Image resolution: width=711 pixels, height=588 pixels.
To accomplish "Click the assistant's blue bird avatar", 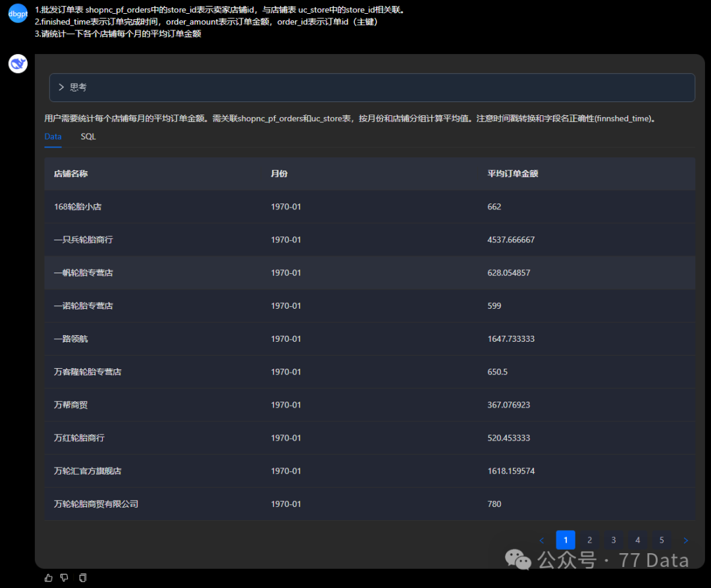I will pos(17,64).
